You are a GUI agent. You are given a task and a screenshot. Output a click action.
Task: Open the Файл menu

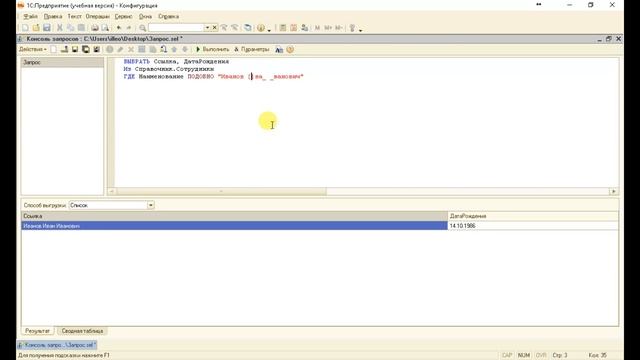click(x=30, y=16)
